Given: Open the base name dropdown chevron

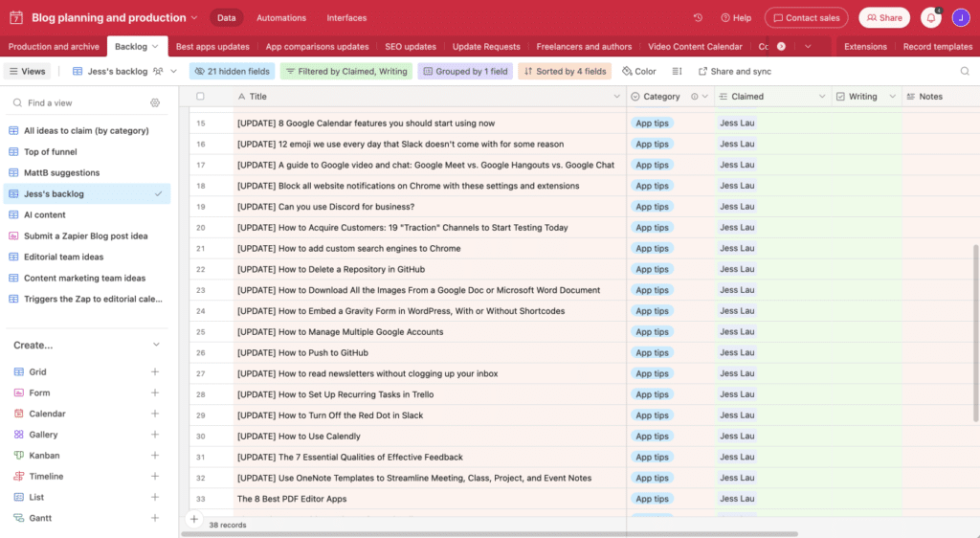Looking at the screenshot, I should (x=194, y=17).
